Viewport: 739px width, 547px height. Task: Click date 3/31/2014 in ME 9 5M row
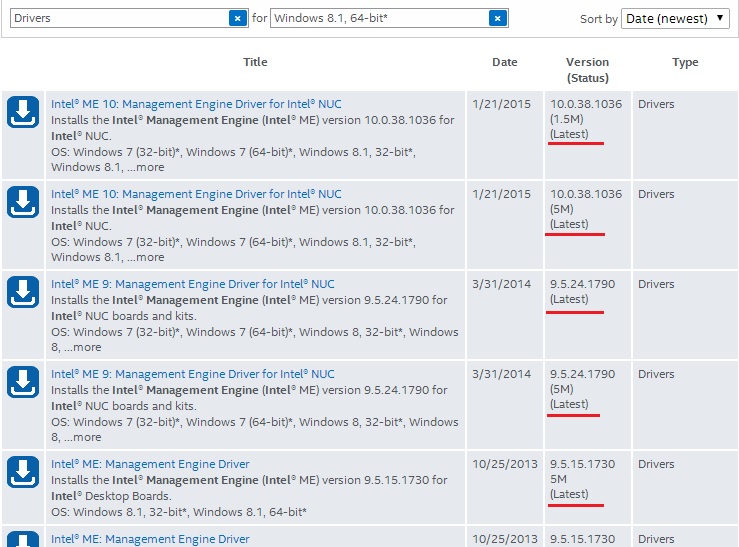coord(501,374)
